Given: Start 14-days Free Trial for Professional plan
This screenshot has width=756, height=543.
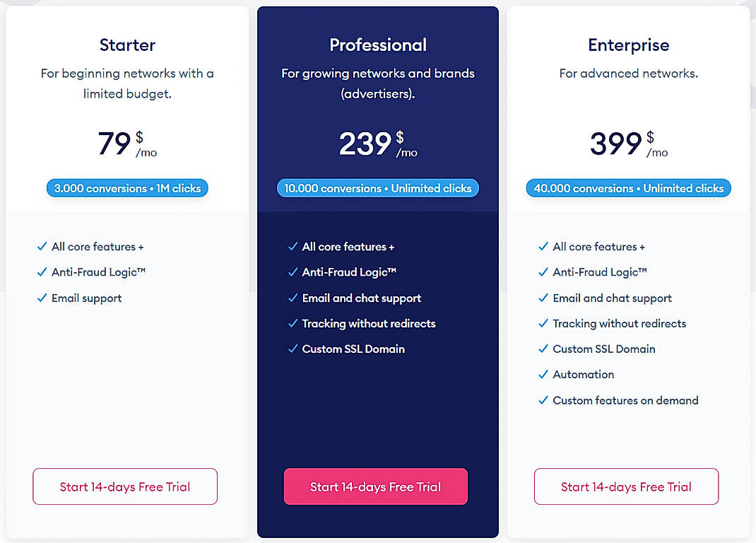Looking at the screenshot, I should coord(375,487).
